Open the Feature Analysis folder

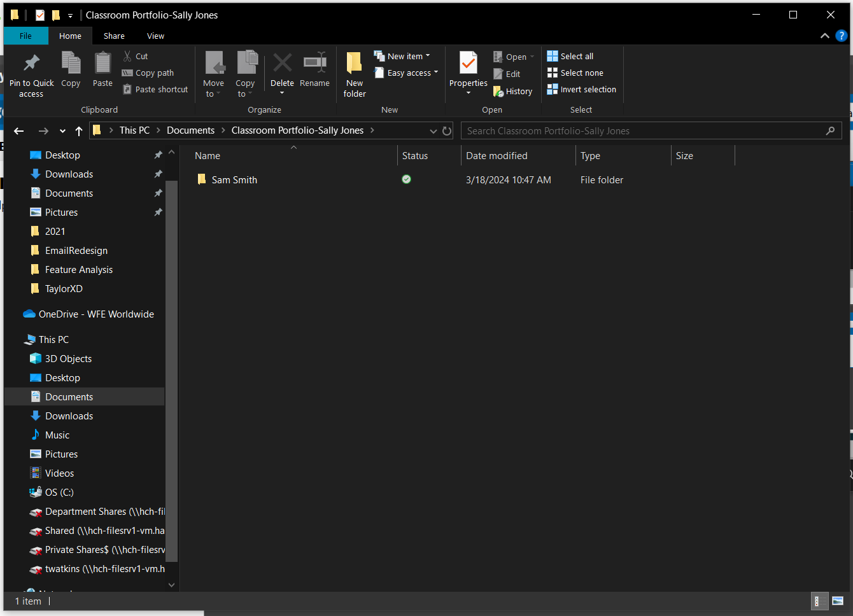click(x=79, y=270)
